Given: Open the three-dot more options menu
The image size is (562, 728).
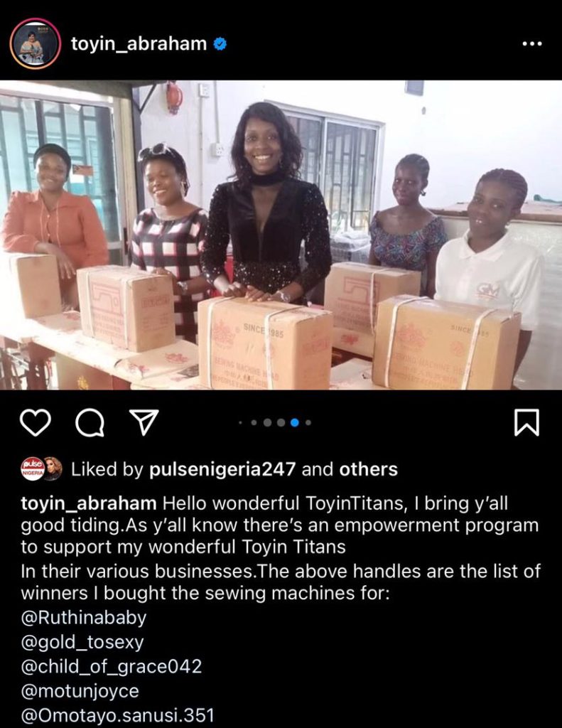Looking at the screenshot, I should pyautogui.click(x=532, y=43).
